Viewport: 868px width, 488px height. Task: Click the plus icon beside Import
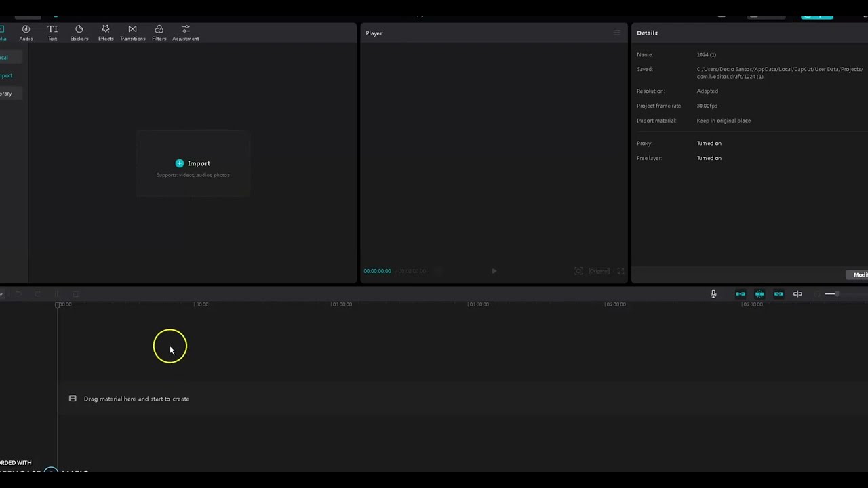pyautogui.click(x=179, y=163)
